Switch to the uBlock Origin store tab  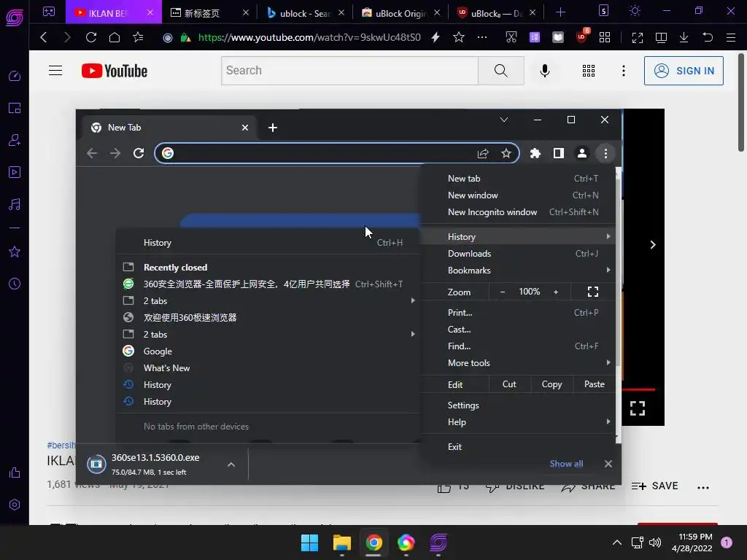pyautogui.click(x=400, y=13)
